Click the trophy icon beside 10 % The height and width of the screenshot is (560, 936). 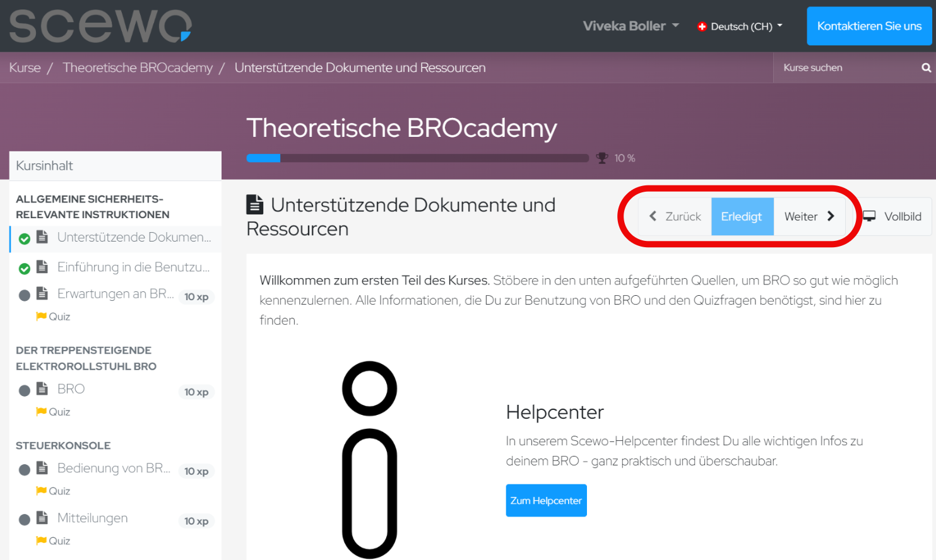[602, 158]
